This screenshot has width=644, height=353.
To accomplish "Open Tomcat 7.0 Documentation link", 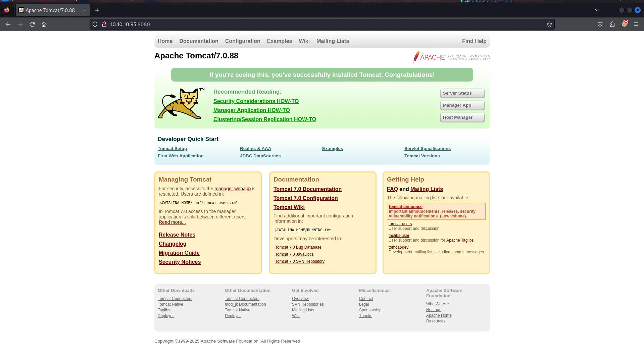I will click(x=307, y=189).
